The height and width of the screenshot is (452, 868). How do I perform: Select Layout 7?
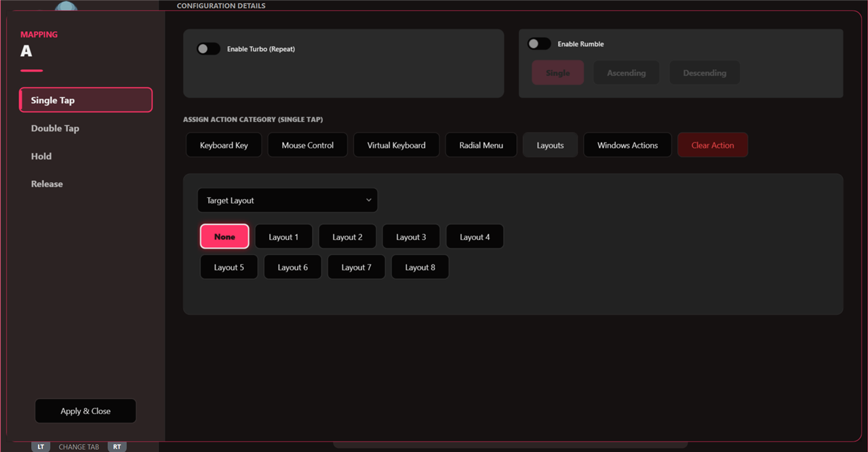click(x=356, y=267)
